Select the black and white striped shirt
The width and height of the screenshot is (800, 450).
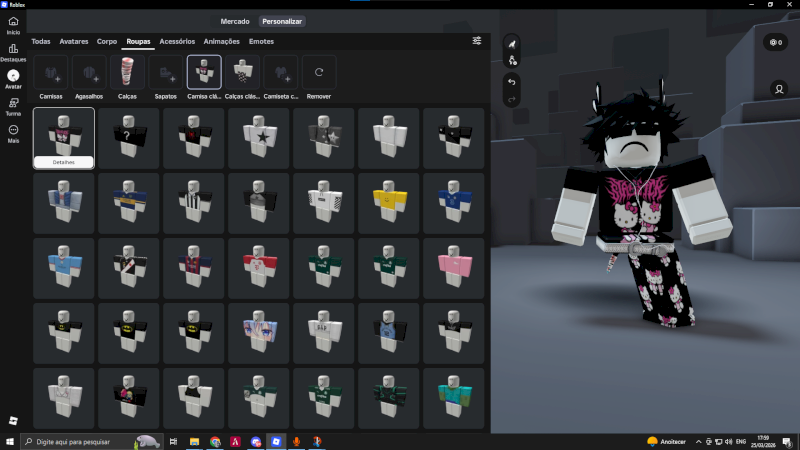tap(194, 203)
